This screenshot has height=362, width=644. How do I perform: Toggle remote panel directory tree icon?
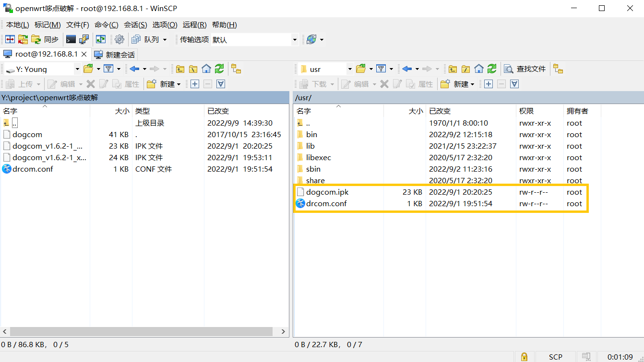point(558,69)
